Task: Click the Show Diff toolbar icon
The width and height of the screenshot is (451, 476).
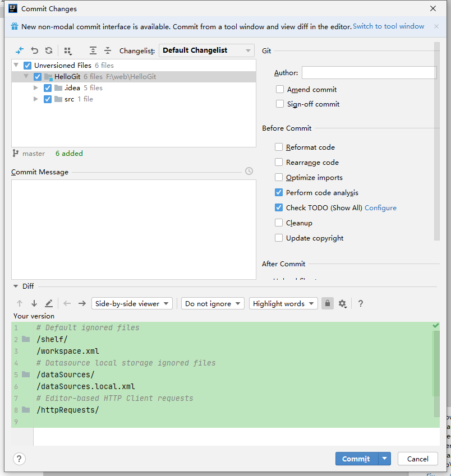Action: pos(20,50)
